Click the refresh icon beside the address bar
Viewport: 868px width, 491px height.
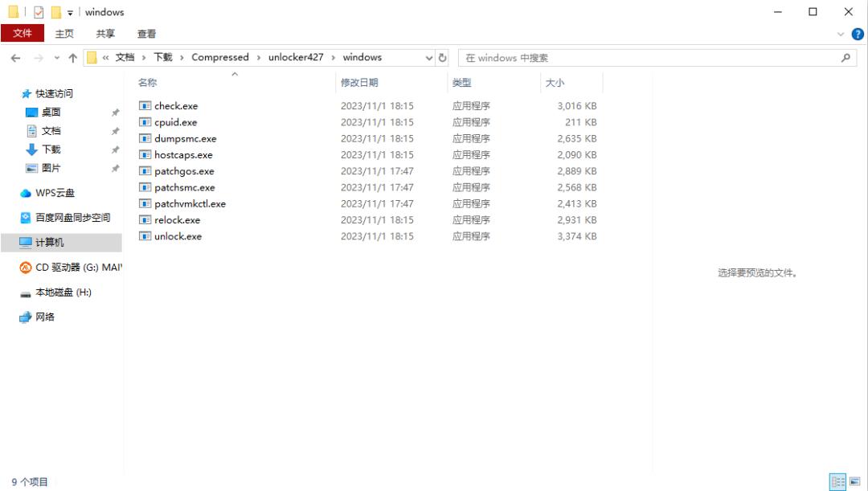pyautogui.click(x=442, y=57)
